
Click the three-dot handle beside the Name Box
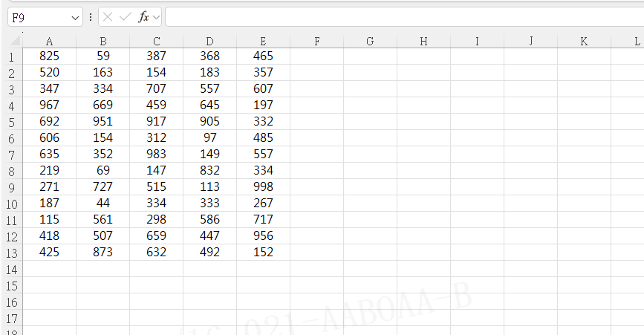(91, 17)
